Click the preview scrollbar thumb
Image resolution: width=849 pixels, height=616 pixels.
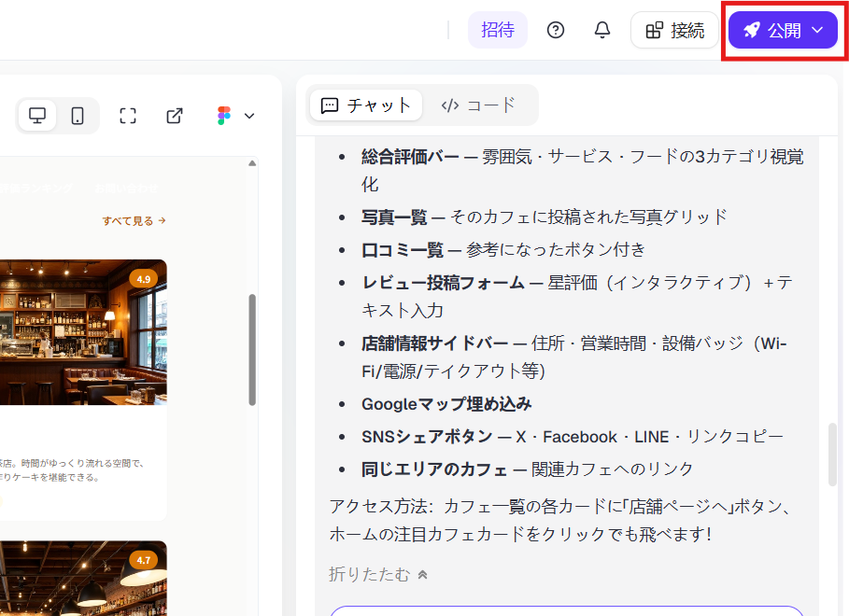tap(252, 350)
